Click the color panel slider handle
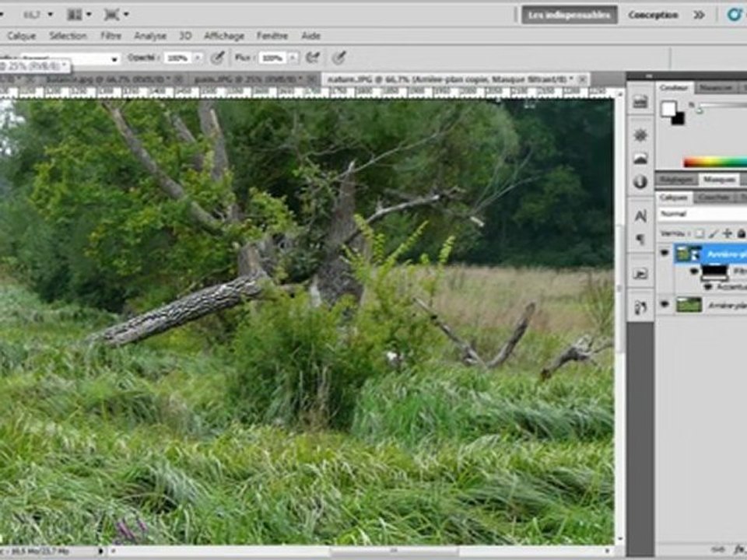Screen dimensions: 747x560 [x=700, y=111]
